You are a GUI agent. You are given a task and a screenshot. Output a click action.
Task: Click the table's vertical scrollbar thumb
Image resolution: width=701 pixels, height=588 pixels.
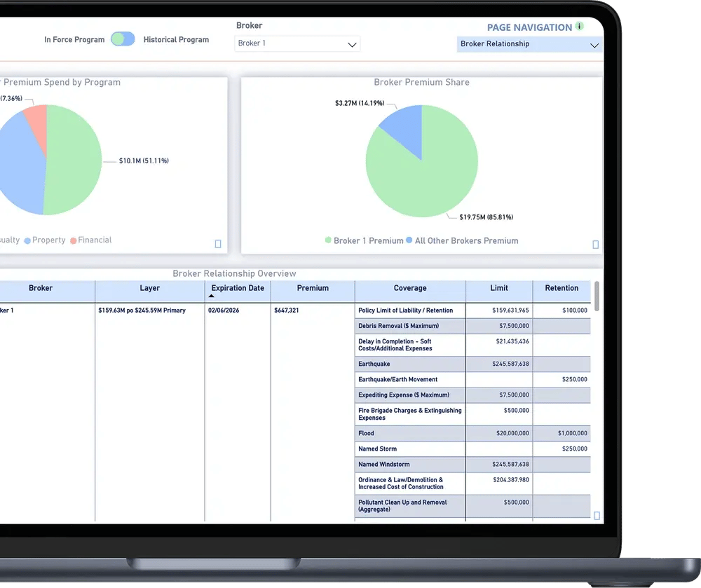click(597, 296)
